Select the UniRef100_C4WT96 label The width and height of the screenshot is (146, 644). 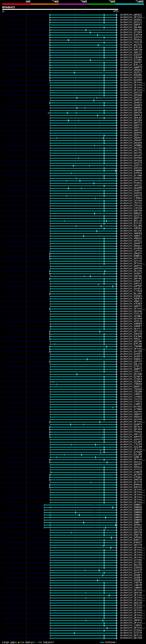pos(131,583)
